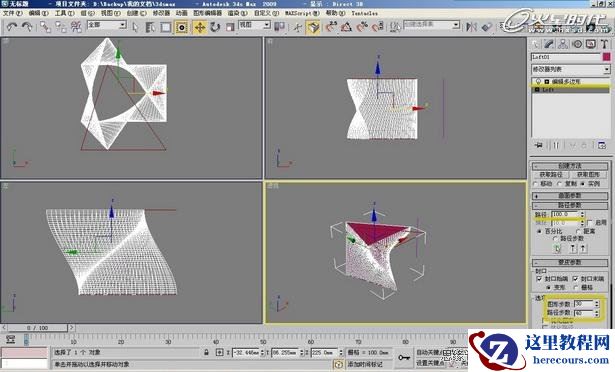615x372 pixels.
Task: Activate the Select and Rotate tool
Action: tap(215, 27)
